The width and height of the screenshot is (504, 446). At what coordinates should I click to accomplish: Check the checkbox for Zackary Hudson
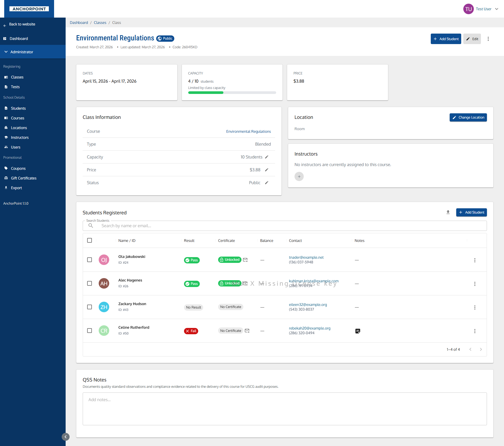click(89, 307)
